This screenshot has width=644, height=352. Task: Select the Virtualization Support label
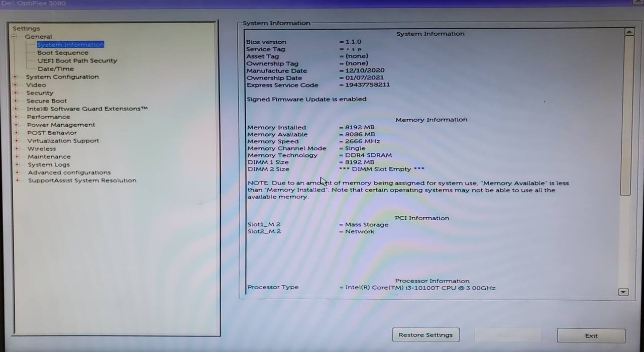[63, 141]
